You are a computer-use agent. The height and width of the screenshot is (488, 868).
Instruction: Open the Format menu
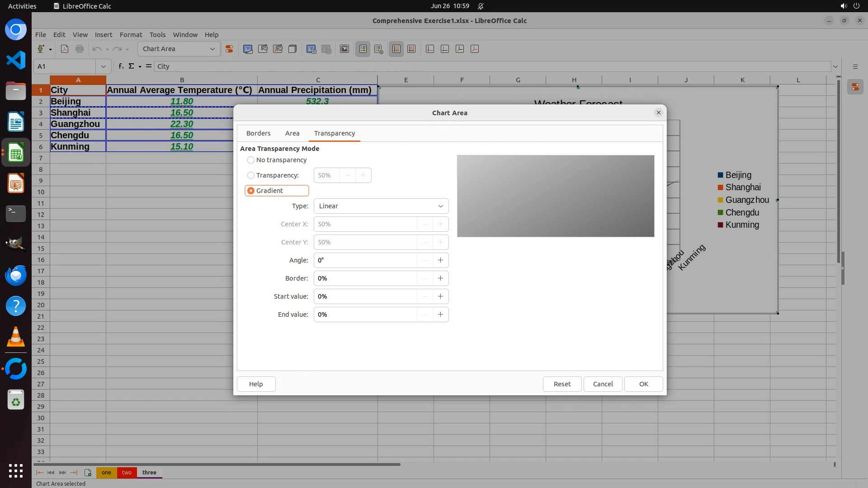[x=131, y=35]
